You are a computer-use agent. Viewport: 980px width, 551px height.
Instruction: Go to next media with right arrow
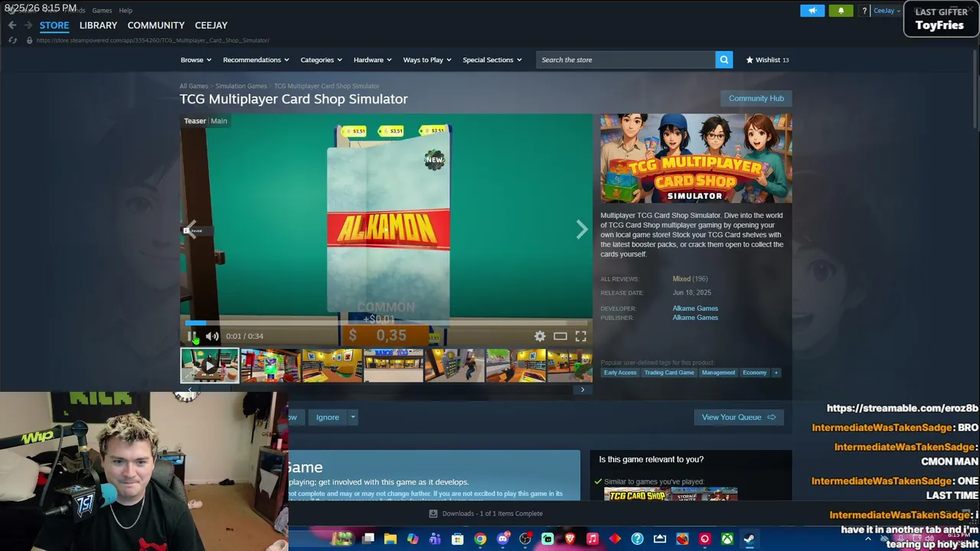(x=582, y=230)
